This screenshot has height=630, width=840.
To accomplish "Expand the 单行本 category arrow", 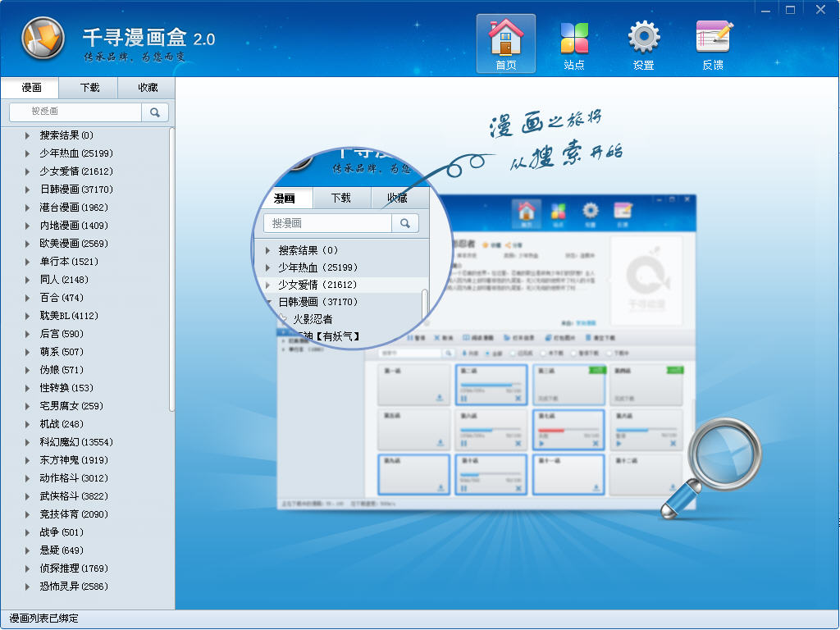I will click(x=27, y=262).
